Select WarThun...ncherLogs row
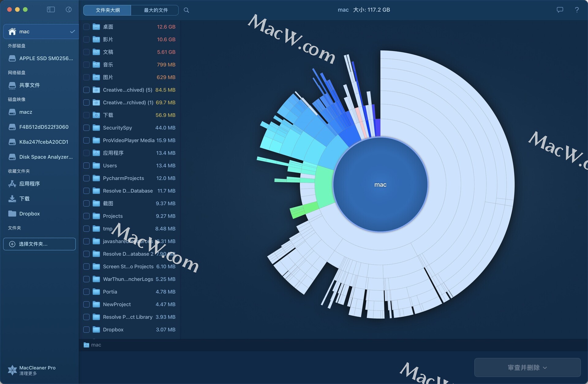Screen dimensions: 588x384 [130, 279]
